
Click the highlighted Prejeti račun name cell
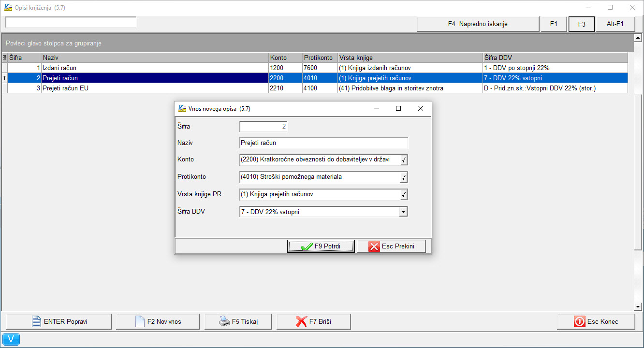[x=155, y=78]
